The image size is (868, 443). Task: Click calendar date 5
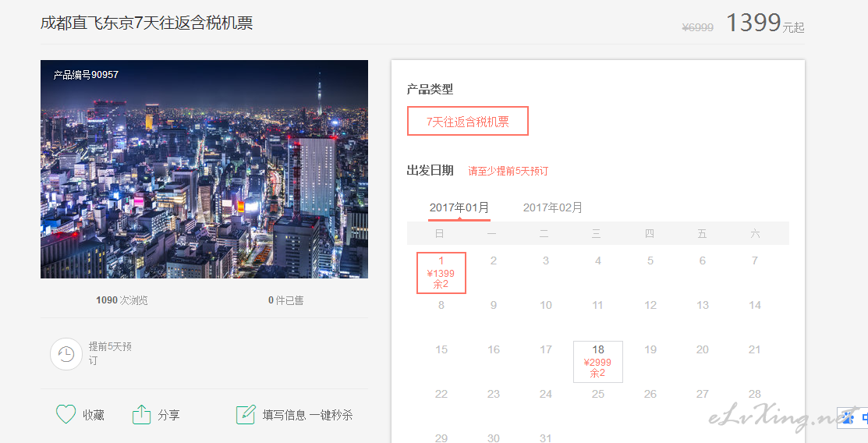pyautogui.click(x=650, y=260)
